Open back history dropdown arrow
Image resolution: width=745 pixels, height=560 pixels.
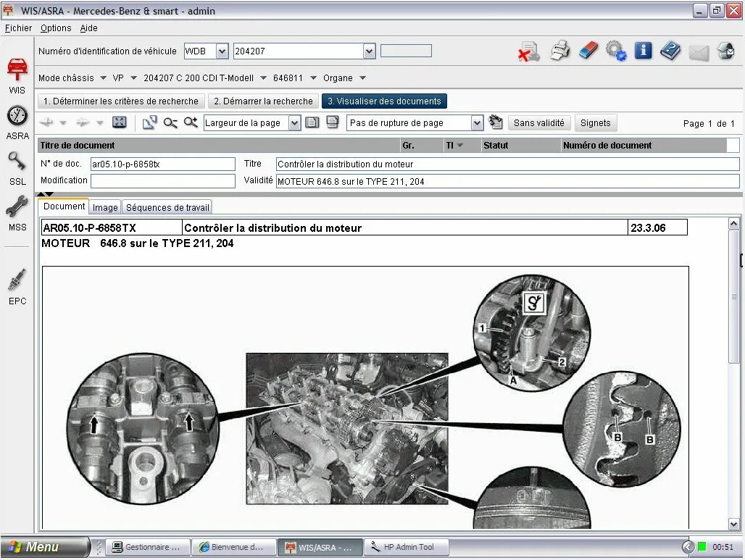click(x=63, y=123)
